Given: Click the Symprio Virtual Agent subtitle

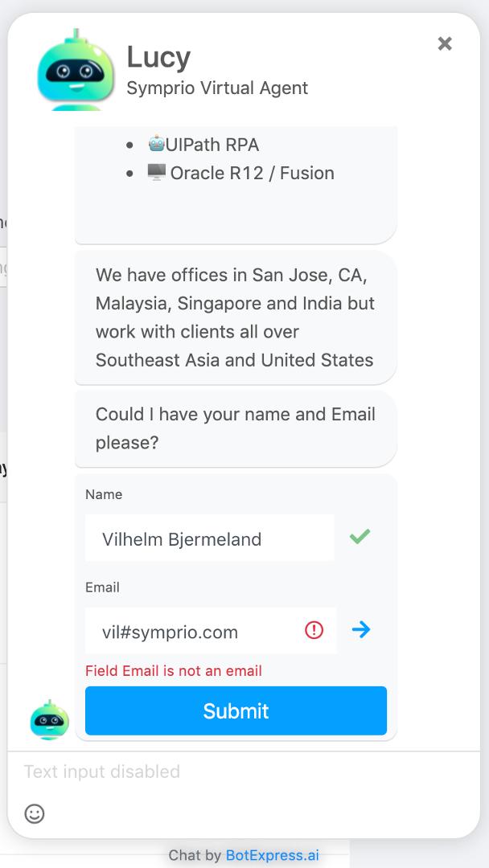Looking at the screenshot, I should tap(217, 88).
